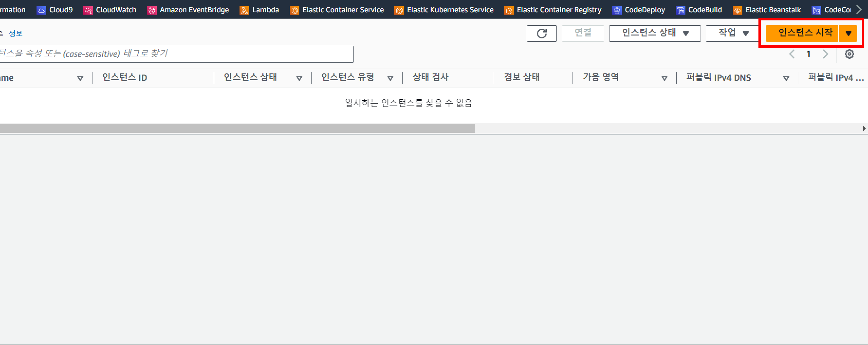The width and height of the screenshot is (868, 345).
Task: Open Amazon EventBridge shortcut
Action: (188, 10)
